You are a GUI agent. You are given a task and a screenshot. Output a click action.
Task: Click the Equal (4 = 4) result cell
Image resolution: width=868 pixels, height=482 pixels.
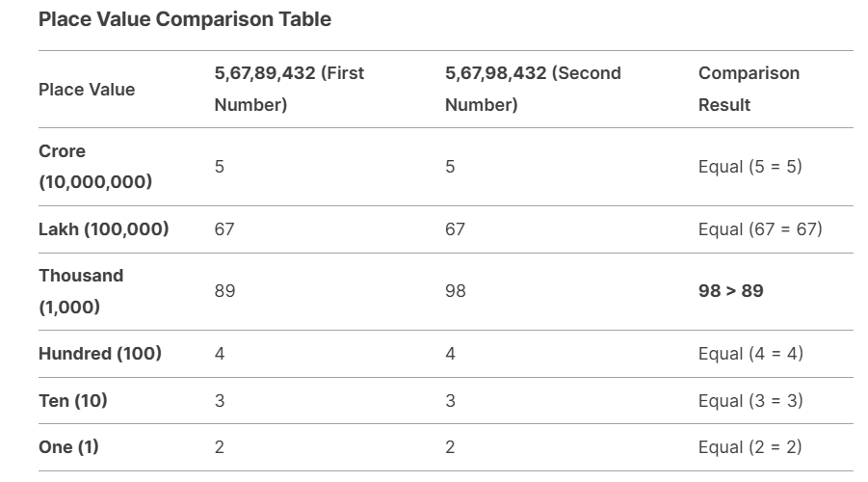point(750,354)
